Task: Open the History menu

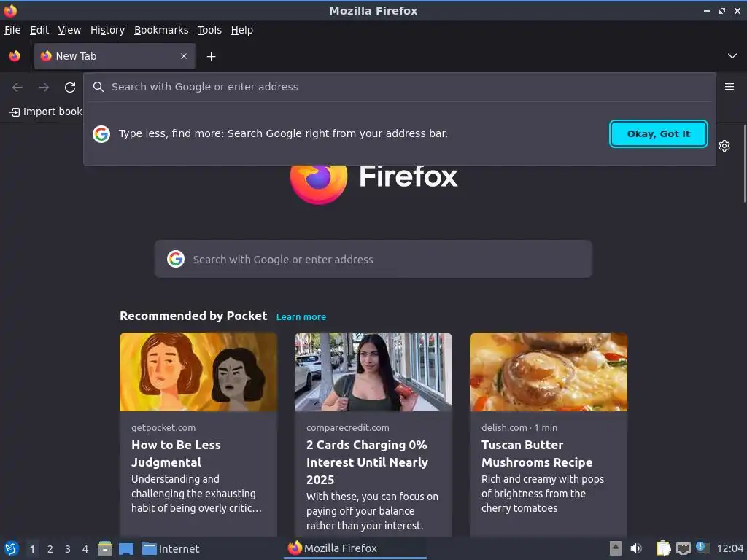Action: coord(108,30)
